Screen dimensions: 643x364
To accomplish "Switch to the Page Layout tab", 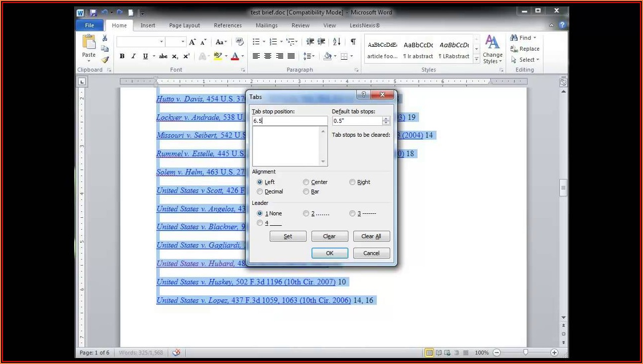I will click(x=184, y=25).
